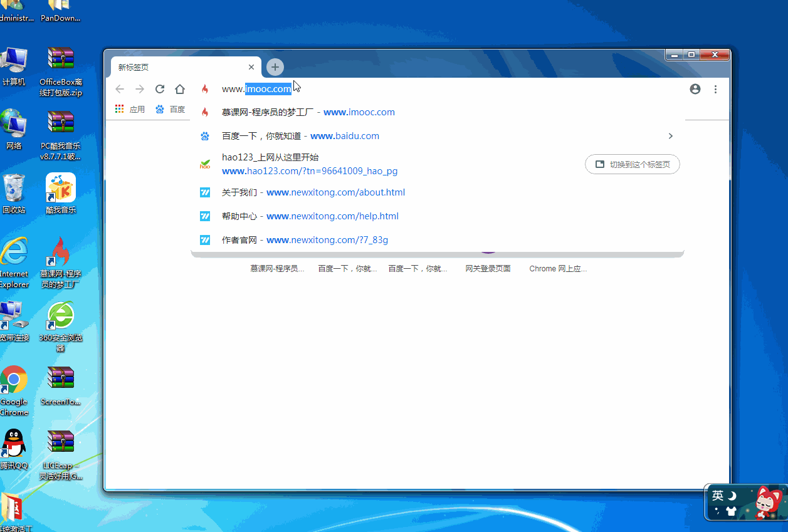Open a new tab with the plus button
The image size is (788, 532).
coord(275,67)
